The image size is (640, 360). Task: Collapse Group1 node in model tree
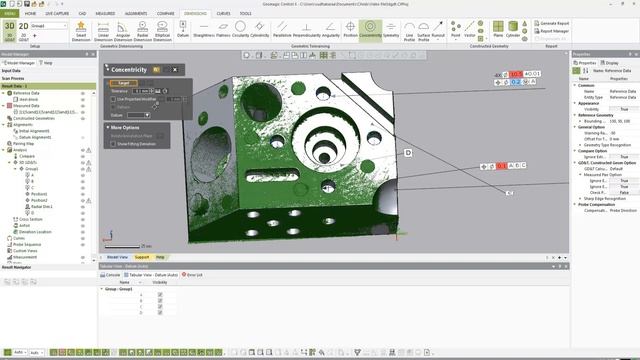(x=16, y=169)
